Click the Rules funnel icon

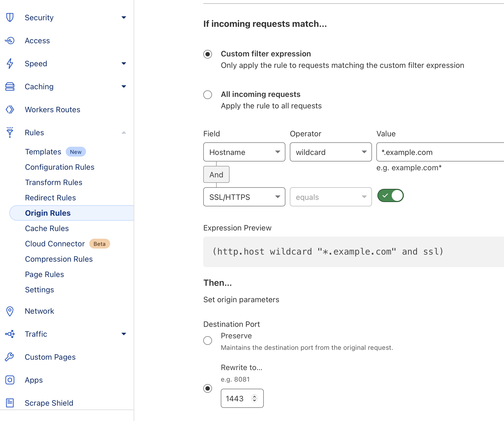(x=10, y=132)
